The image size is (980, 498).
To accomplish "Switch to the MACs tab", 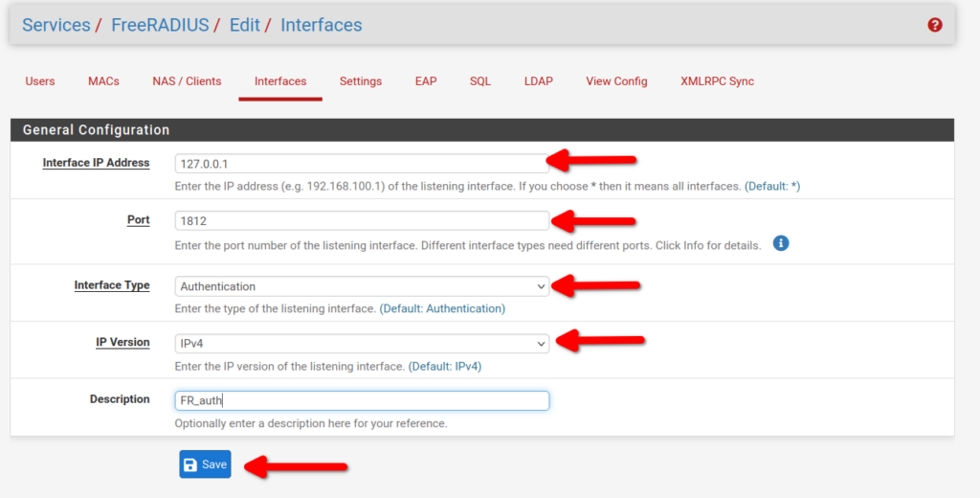I will click(103, 81).
